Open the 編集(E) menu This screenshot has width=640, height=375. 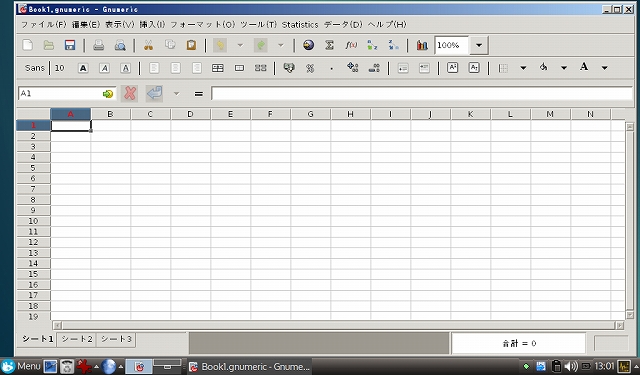coord(86,24)
